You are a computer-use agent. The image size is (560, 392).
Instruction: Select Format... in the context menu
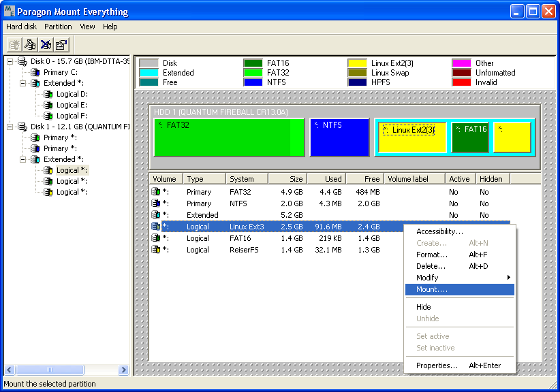point(460,255)
